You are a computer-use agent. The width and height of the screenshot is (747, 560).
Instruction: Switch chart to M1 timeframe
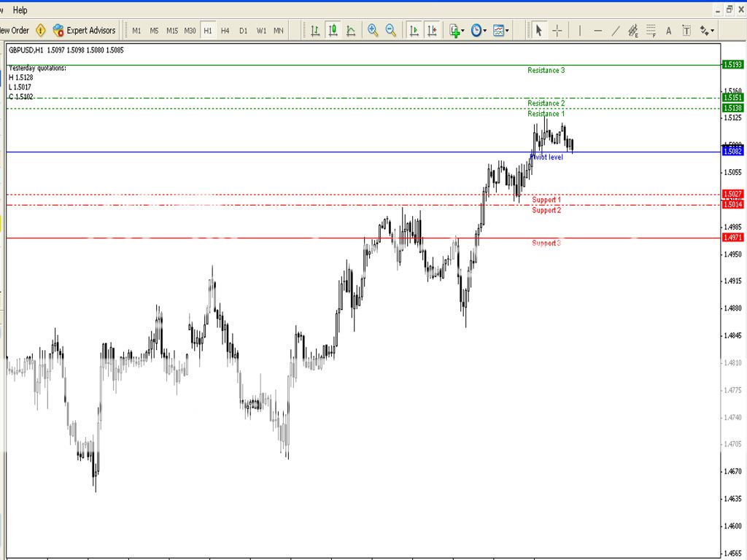[136, 31]
